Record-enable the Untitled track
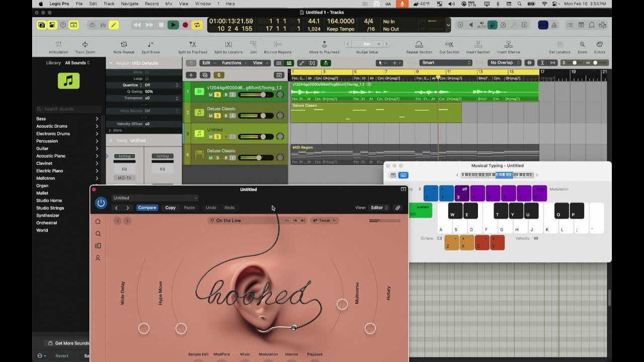 pos(226,137)
